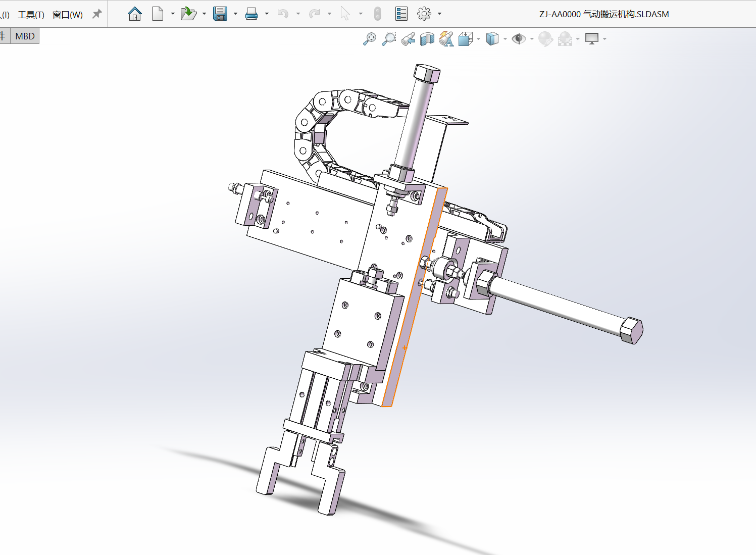Go to Previous View icon
The height and width of the screenshot is (555, 756).
(408, 39)
